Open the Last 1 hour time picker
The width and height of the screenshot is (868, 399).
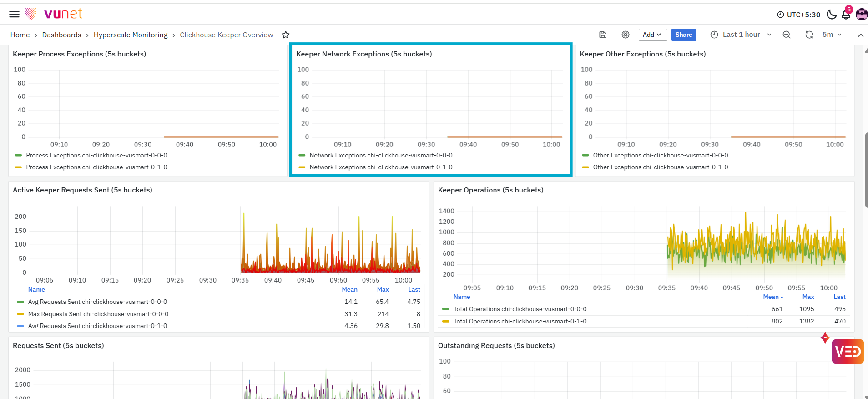coord(741,35)
